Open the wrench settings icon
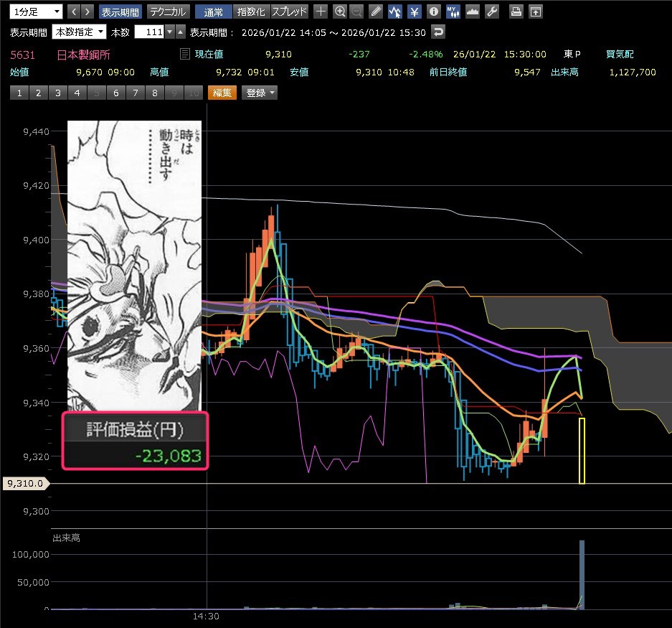 [491, 11]
